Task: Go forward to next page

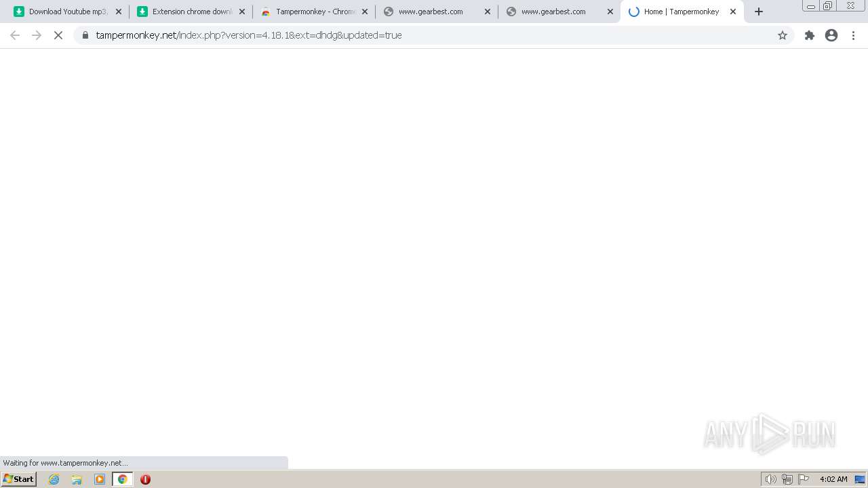Action: [x=37, y=35]
